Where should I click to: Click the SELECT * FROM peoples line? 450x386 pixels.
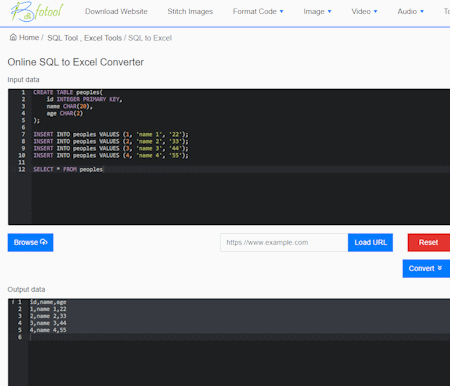[x=68, y=169]
